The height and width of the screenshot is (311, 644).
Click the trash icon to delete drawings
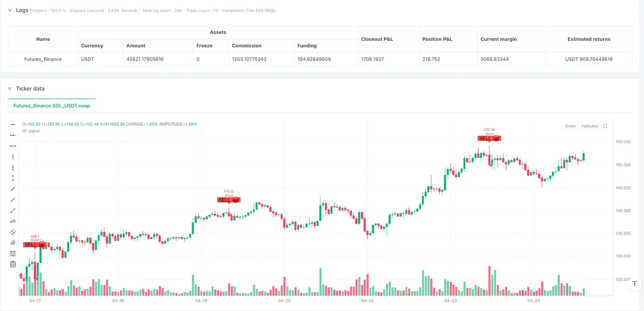(13, 264)
